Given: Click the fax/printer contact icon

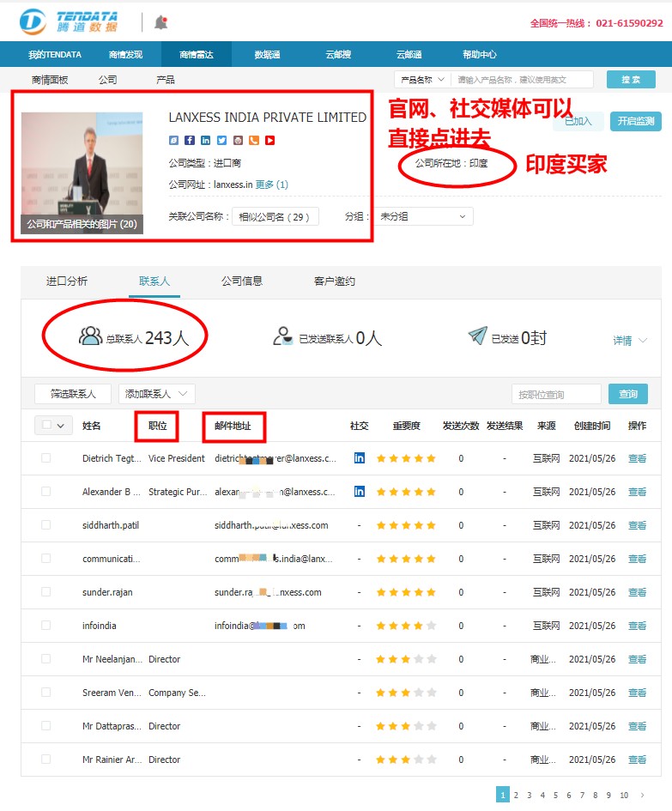Looking at the screenshot, I should pyautogui.click(x=238, y=140).
